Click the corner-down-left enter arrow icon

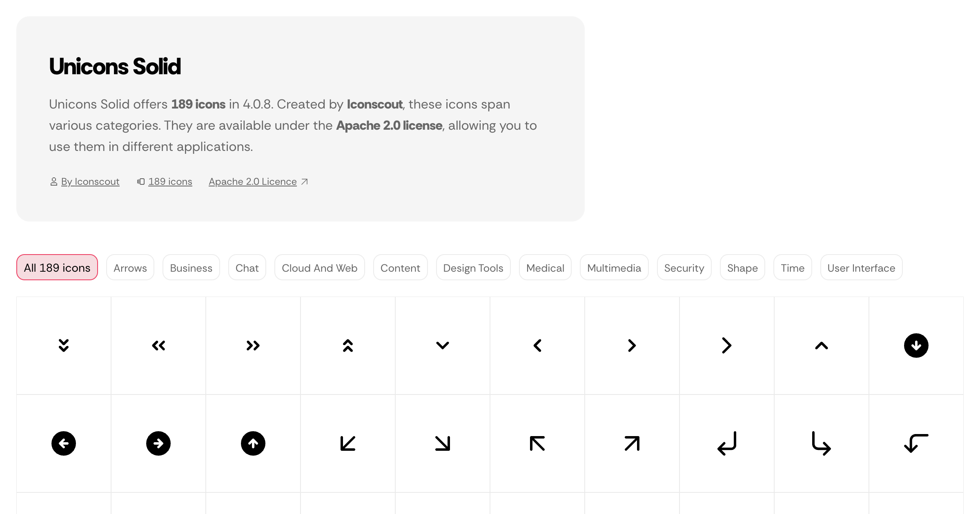click(726, 443)
